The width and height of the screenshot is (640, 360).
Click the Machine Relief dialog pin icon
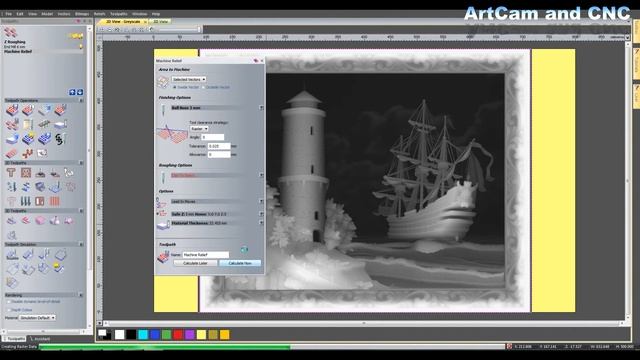tap(256, 60)
